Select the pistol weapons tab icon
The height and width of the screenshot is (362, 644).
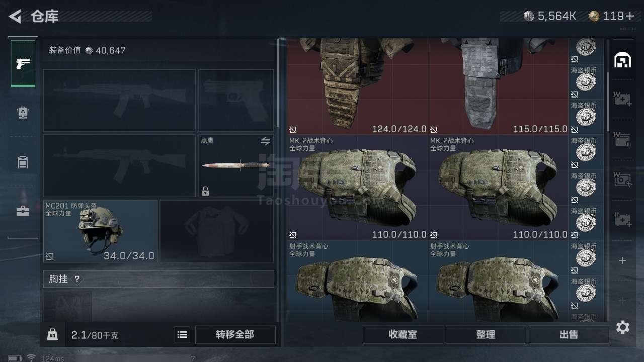point(23,63)
